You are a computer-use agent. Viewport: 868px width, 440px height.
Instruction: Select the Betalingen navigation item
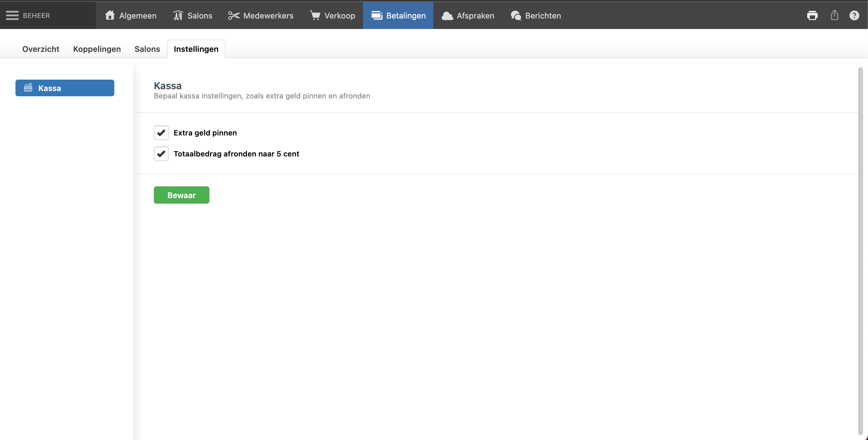398,15
